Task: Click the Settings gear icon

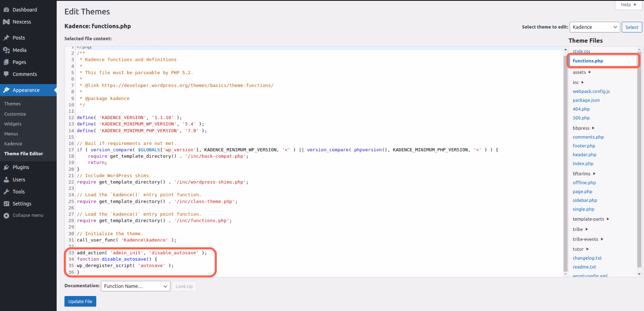Action: click(6, 203)
